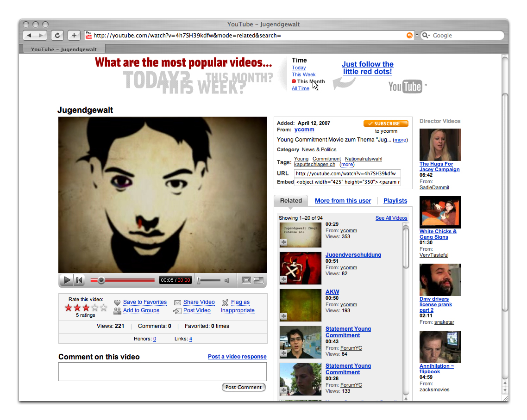The width and height of the screenshot is (527, 420).
Task: Rate the video one star
Action: (x=69, y=308)
